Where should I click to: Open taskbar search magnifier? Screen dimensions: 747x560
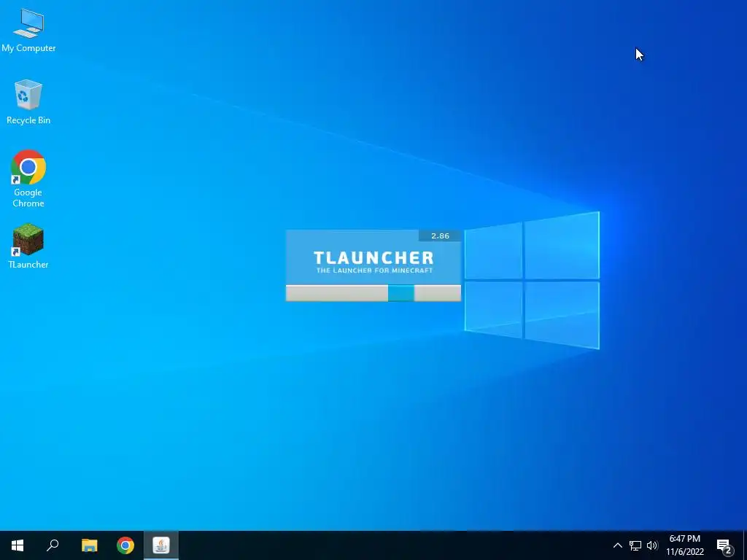pyautogui.click(x=53, y=545)
